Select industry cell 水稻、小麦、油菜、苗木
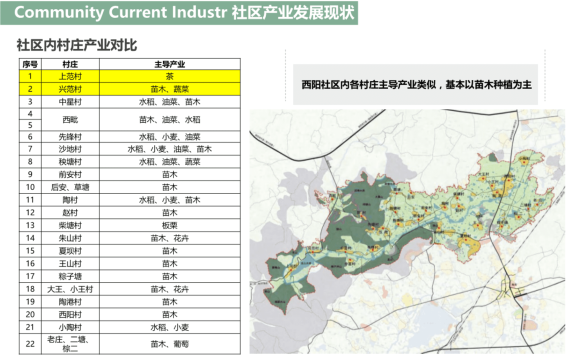 pos(170,149)
